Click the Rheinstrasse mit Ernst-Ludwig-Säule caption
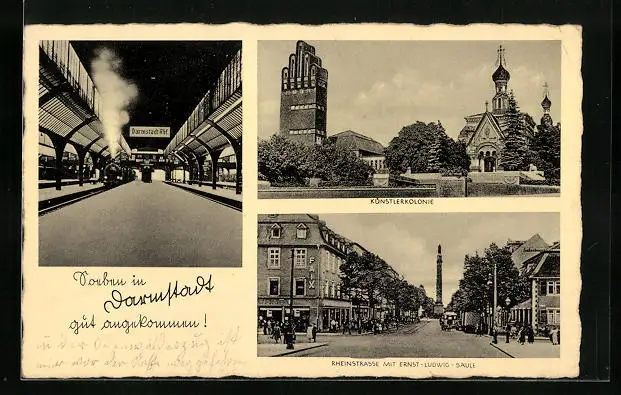 (x=404, y=364)
